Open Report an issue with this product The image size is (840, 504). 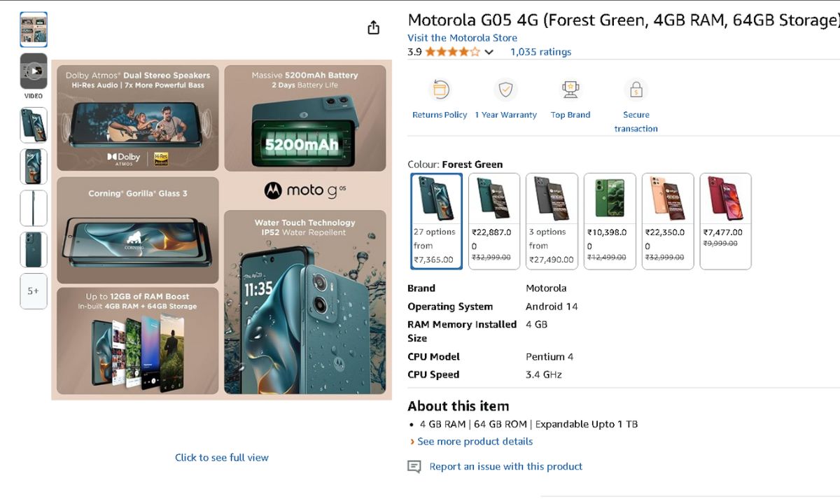(x=505, y=467)
